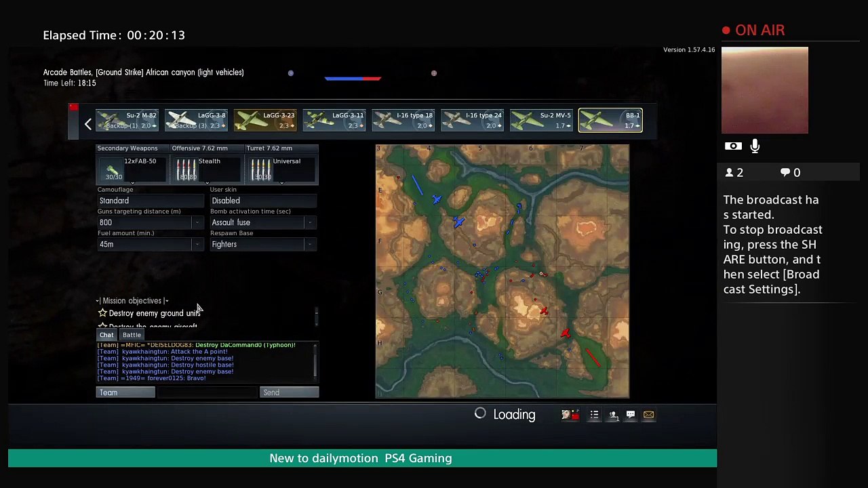Click the viewers count icon
The image size is (868, 488).
click(x=729, y=173)
